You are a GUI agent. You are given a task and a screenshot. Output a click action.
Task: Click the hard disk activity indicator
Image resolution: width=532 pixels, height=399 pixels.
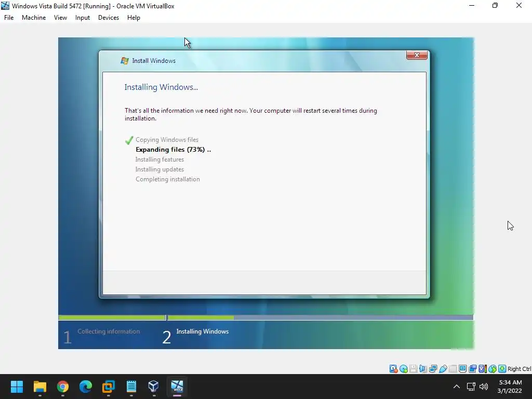coord(394,369)
